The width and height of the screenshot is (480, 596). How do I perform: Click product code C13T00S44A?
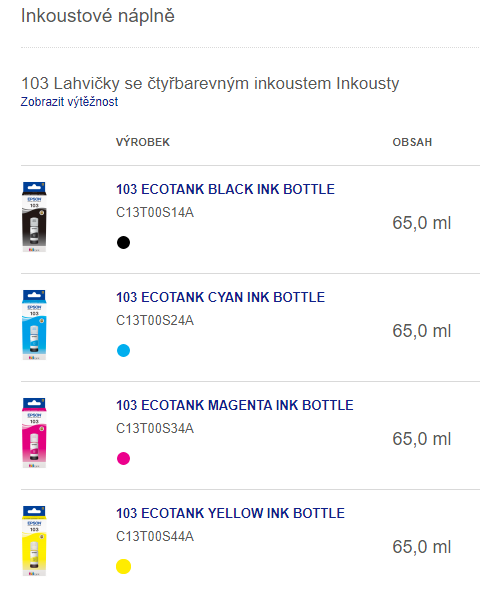155,536
